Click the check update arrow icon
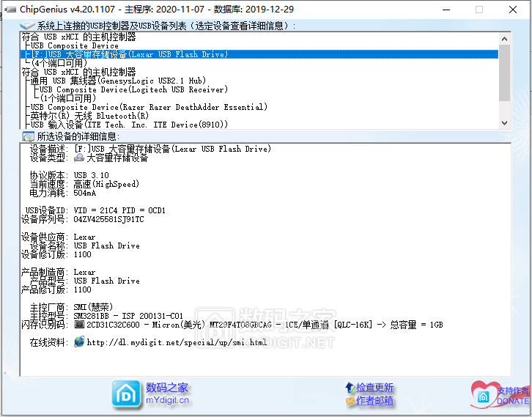Image resolution: width=532 pixels, height=417 pixels. 350,387
